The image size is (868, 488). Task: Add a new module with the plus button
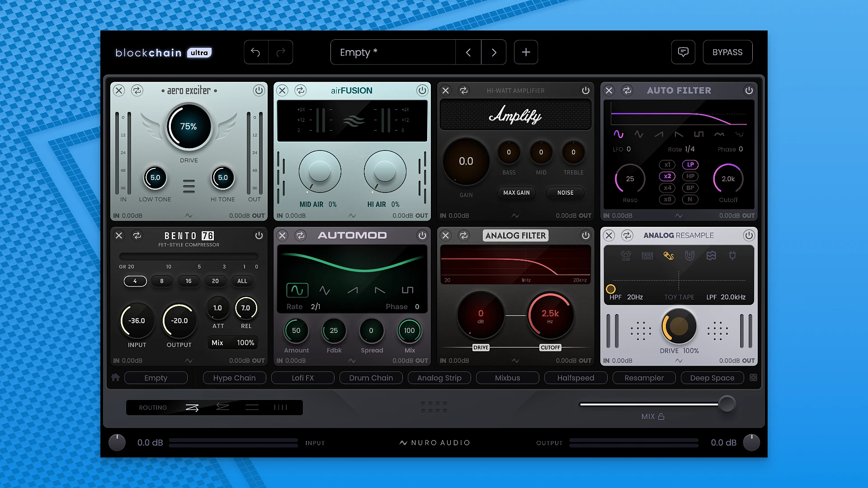[526, 52]
